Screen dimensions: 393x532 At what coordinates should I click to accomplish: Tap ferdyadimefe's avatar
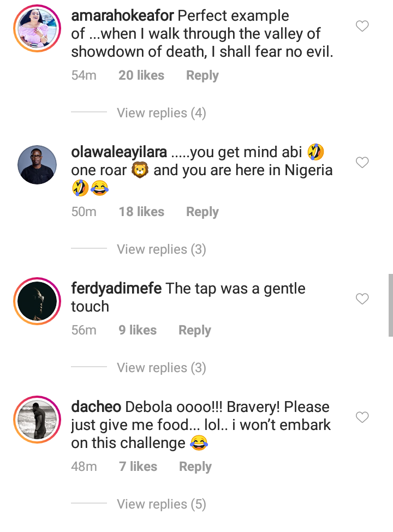click(x=37, y=301)
